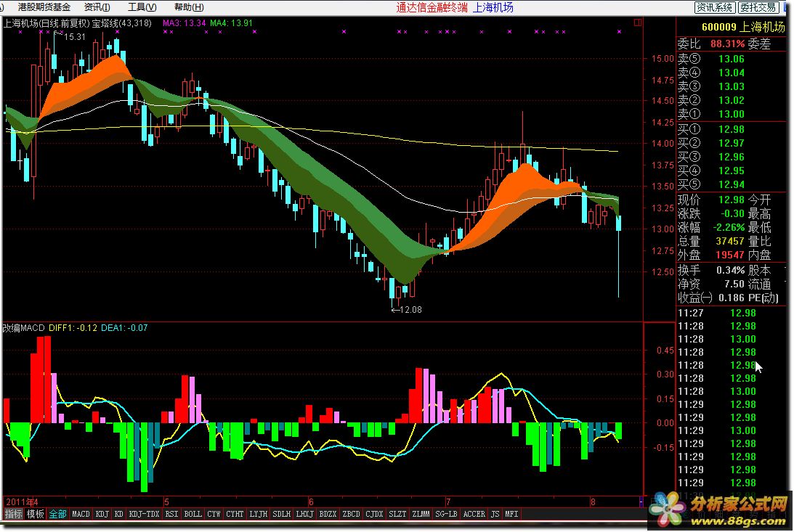Switch to CJDX indicator
Screen dimensions: 794x532
(374, 514)
